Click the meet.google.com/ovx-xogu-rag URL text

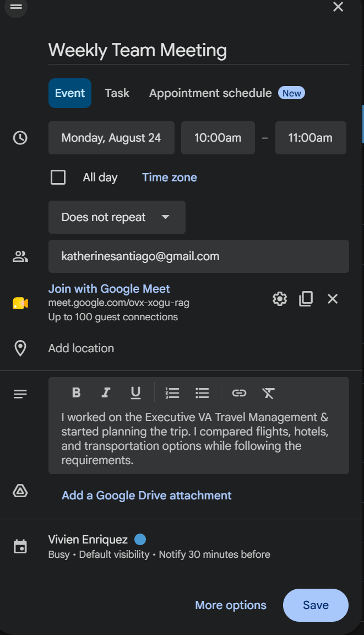(x=119, y=303)
